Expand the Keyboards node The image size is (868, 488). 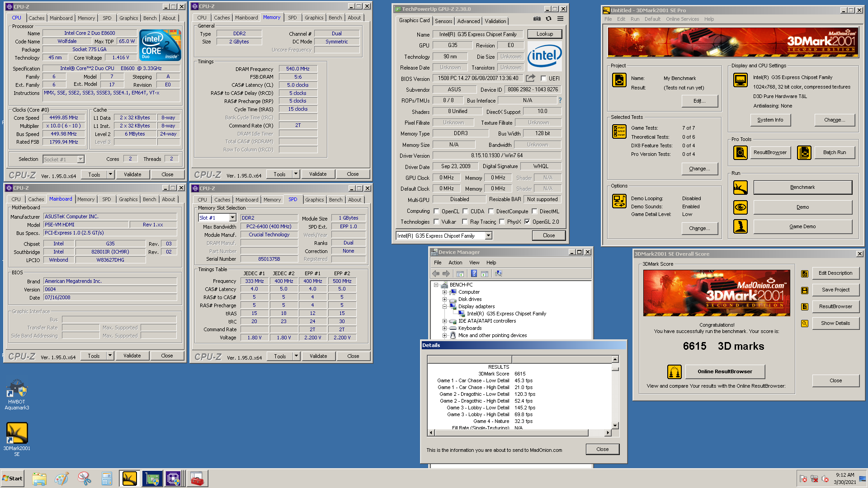[x=444, y=328]
